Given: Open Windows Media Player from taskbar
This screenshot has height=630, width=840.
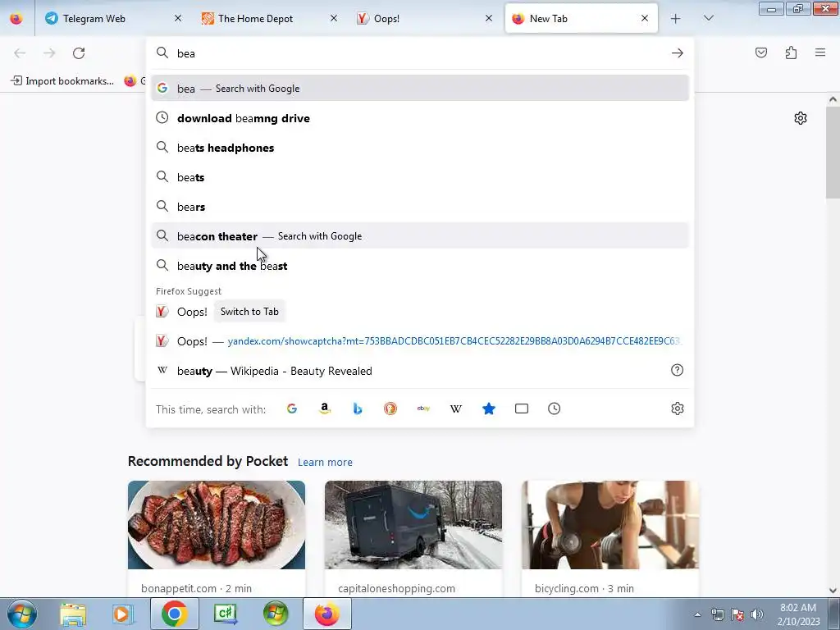Looking at the screenshot, I should [123, 614].
